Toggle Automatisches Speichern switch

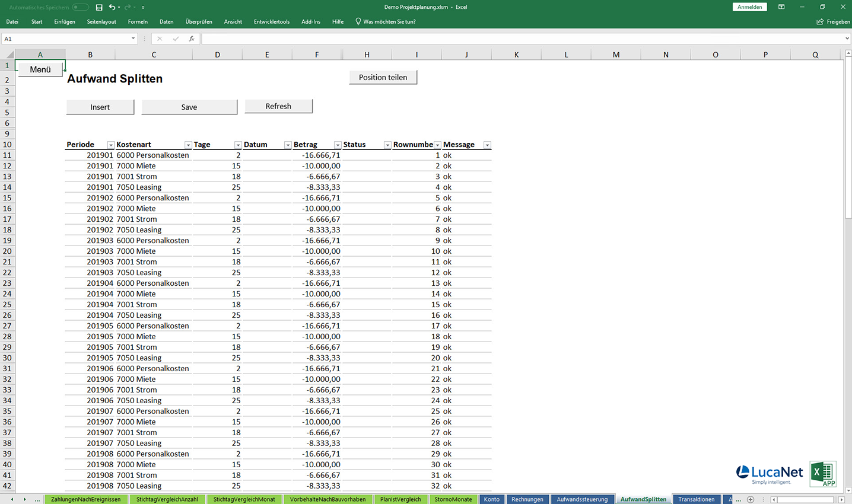pyautogui.click(x=80, y=7)
